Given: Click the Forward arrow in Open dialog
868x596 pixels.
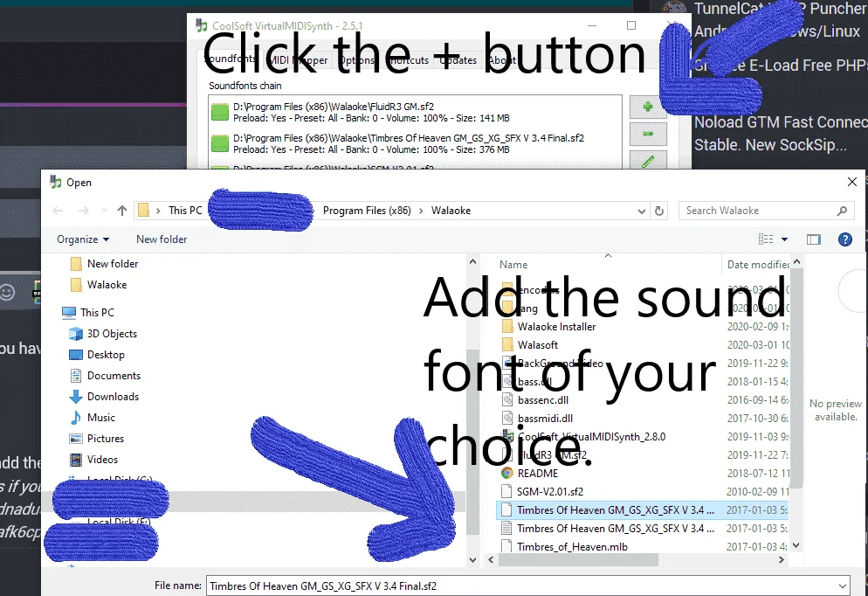Looking at the screenshot, I should click(83, 211).
